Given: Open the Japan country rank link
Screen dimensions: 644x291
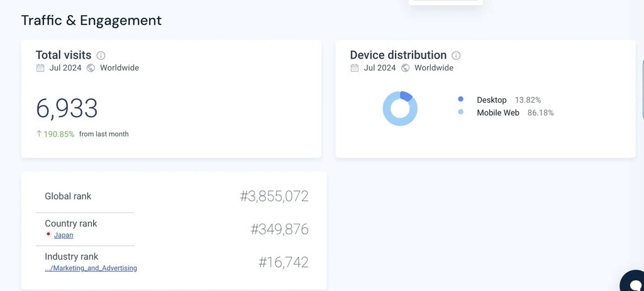Looking at the screenshot, I should tap(64, 235).
